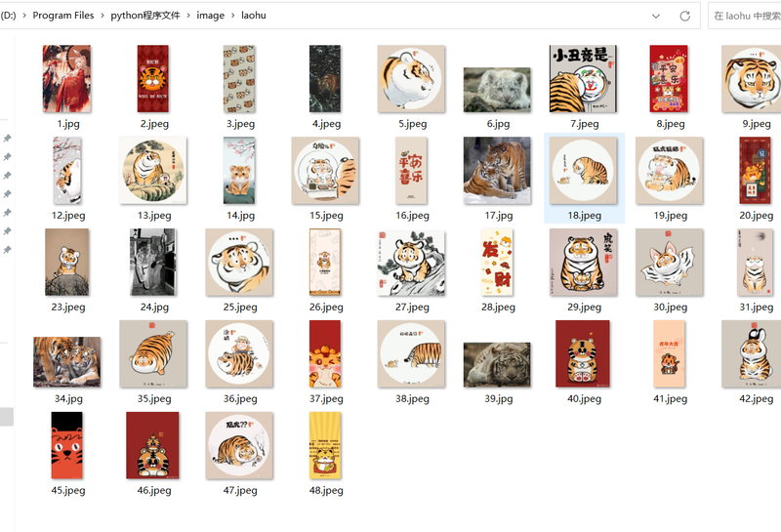Select the orange tiger face 45.jpeg
The width and height of the screenshot is (781, 532).
[66, 446]
